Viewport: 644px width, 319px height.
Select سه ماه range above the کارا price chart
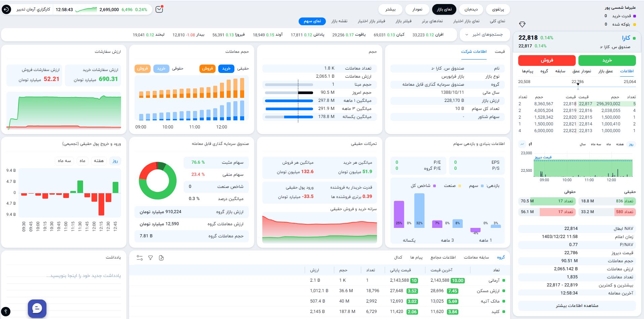(x=596, y=144)
